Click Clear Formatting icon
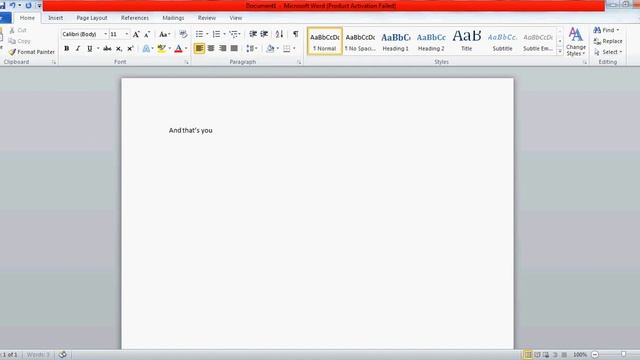This screenshot has height=360, width=640. [x=183, y=34]
